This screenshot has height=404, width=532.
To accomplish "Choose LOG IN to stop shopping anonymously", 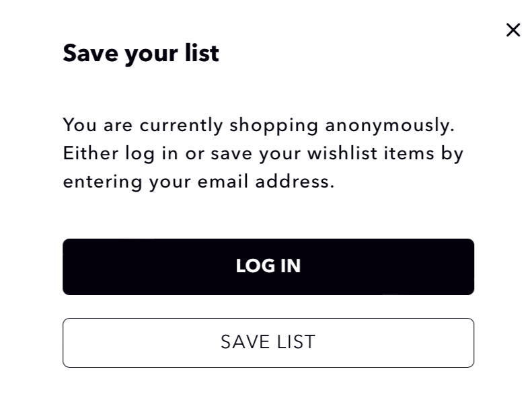I will point(268,266).
